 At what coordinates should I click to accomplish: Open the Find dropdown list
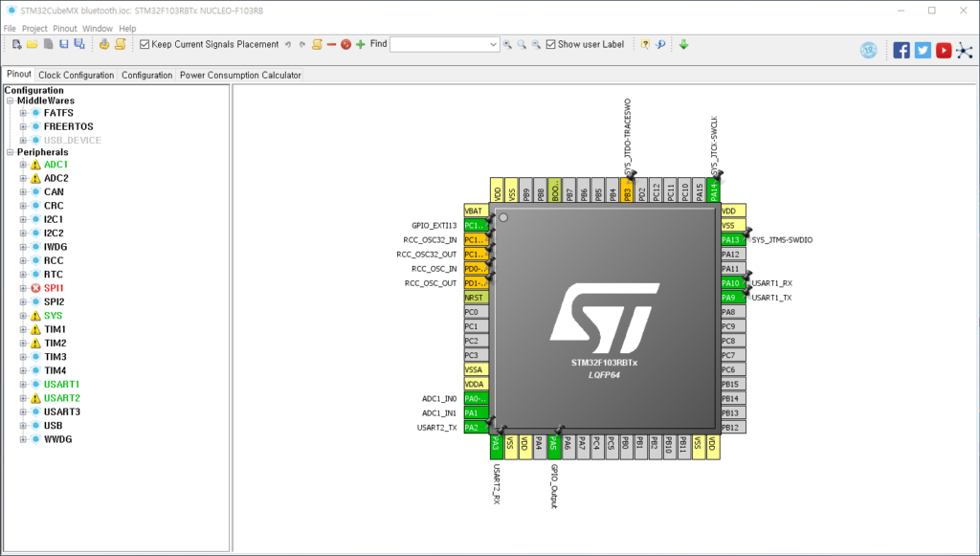[x=492, y=43]
